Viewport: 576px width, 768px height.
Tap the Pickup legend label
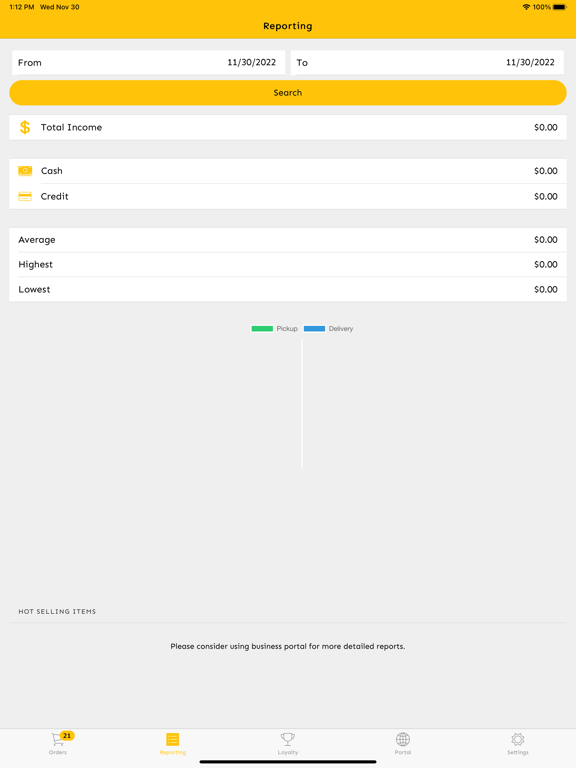[287, 329]
